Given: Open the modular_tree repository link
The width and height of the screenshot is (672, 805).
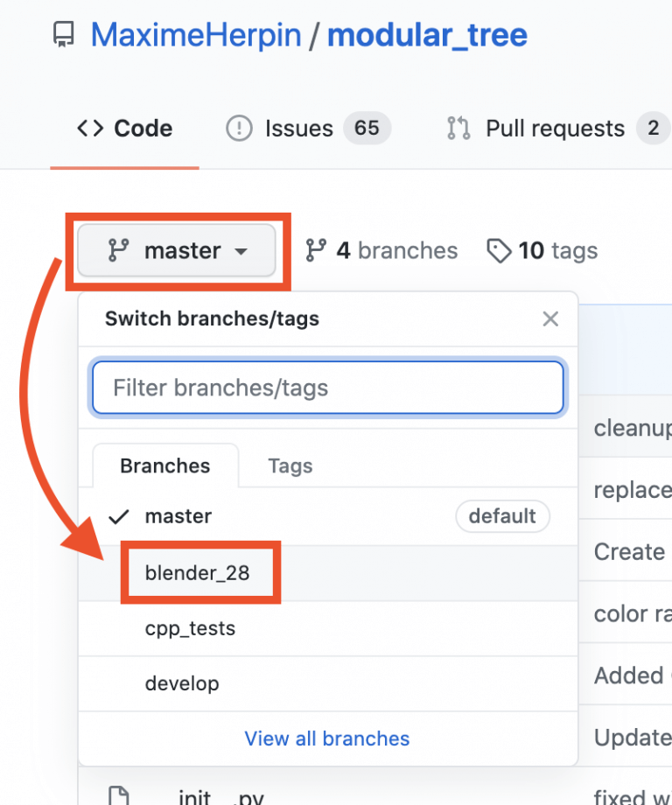Looking at the screenshot, I should coord(427,35).
